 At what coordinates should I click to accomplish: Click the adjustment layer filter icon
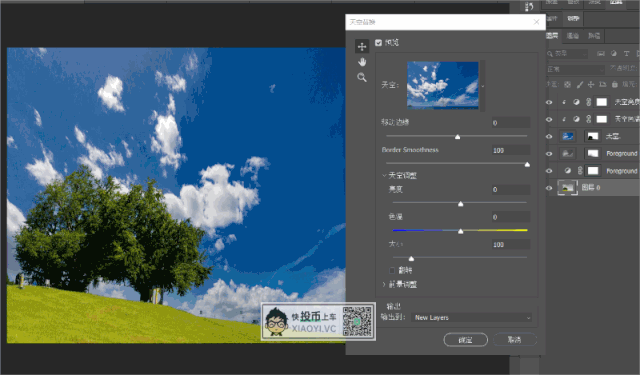tap(613, 53)
